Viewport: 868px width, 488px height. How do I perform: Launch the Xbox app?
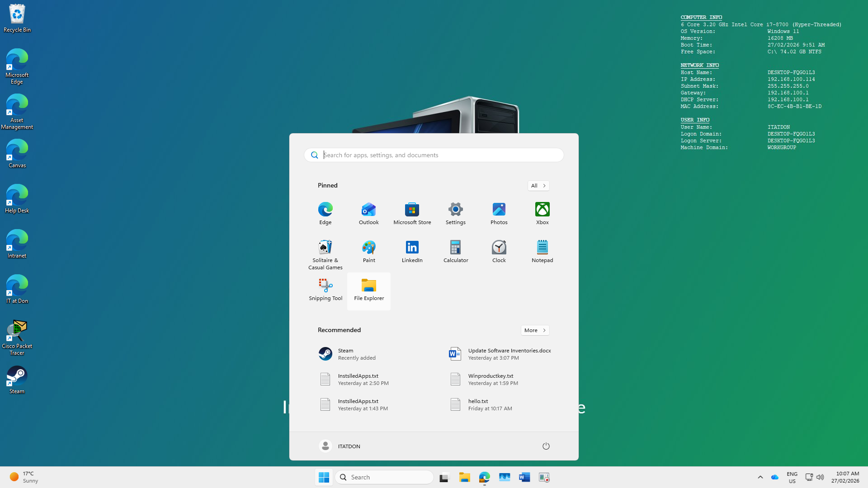tap(542, 213)
